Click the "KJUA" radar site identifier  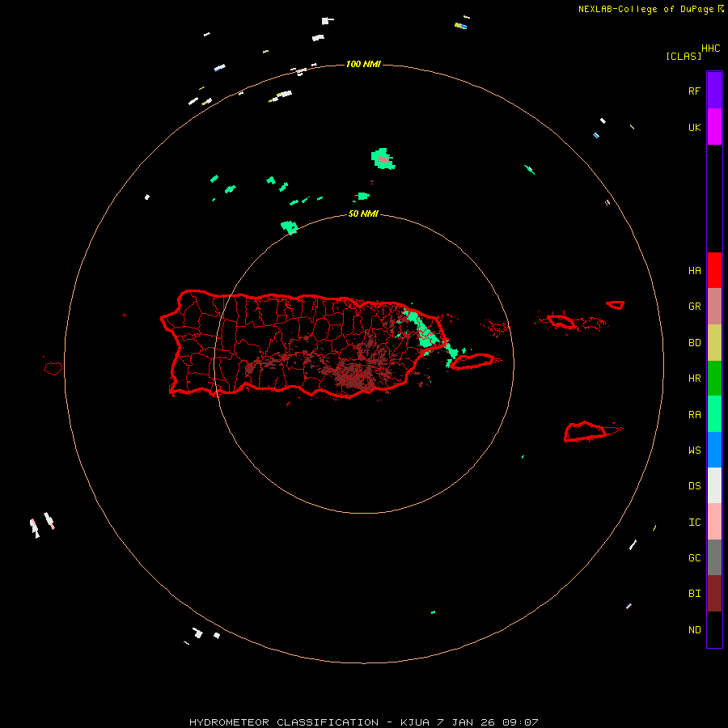[x=415, y=722]
